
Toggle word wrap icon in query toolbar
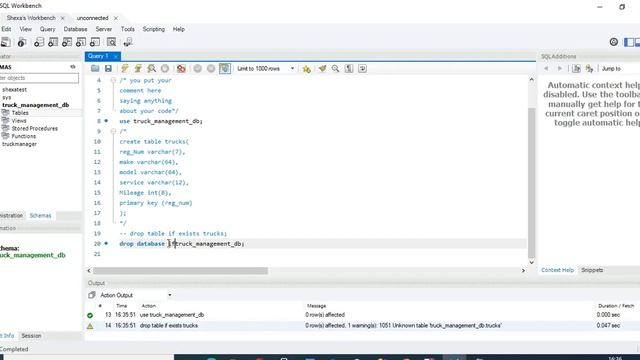pos(362,69)
